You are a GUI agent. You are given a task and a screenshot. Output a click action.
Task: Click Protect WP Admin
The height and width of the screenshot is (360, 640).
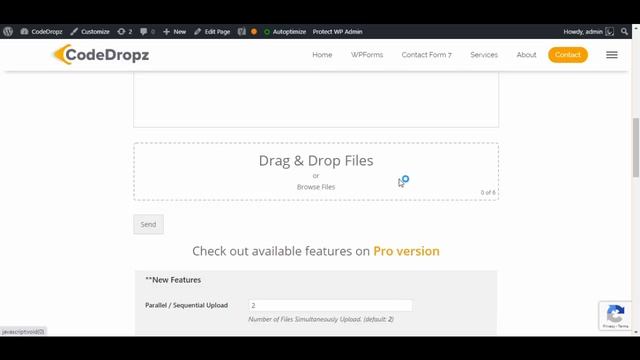[x=338, y=31]
